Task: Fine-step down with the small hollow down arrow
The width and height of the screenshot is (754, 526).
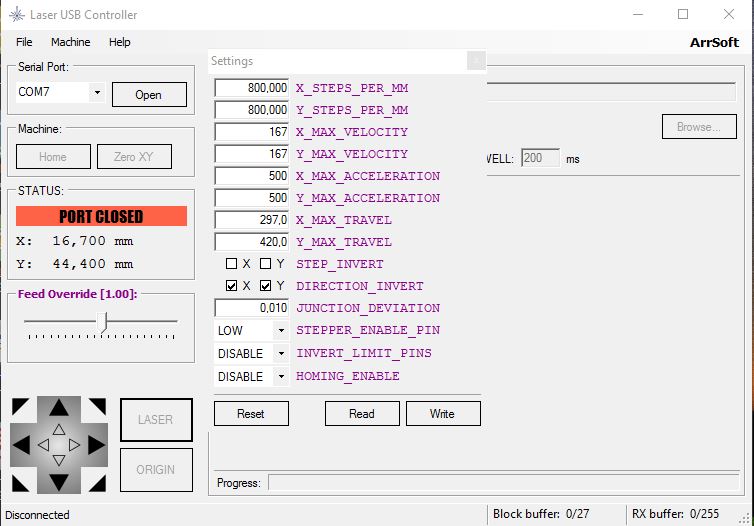Action: (59, 461)
